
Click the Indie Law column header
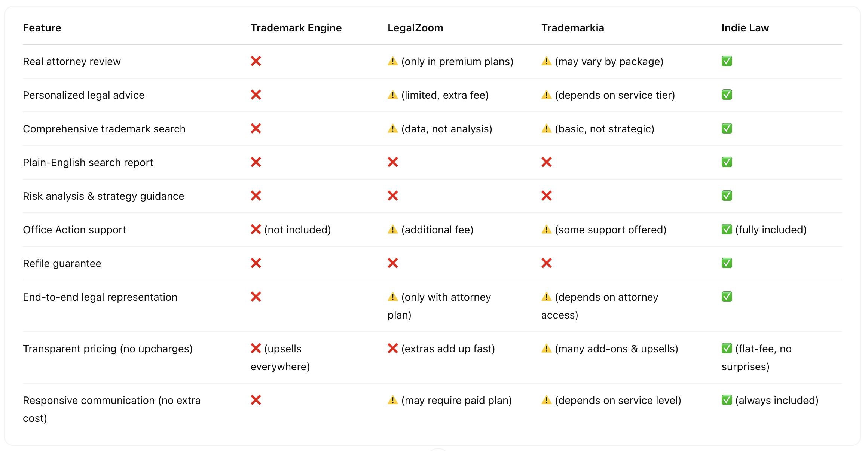point(745,28)
